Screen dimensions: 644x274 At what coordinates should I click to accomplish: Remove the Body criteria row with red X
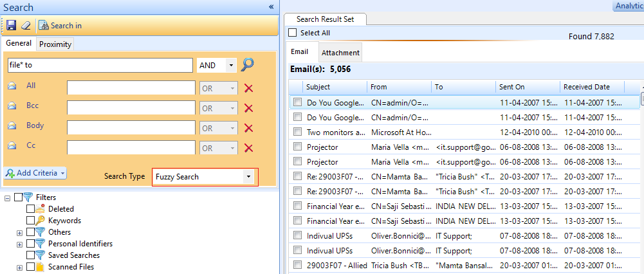click(248, 128)
